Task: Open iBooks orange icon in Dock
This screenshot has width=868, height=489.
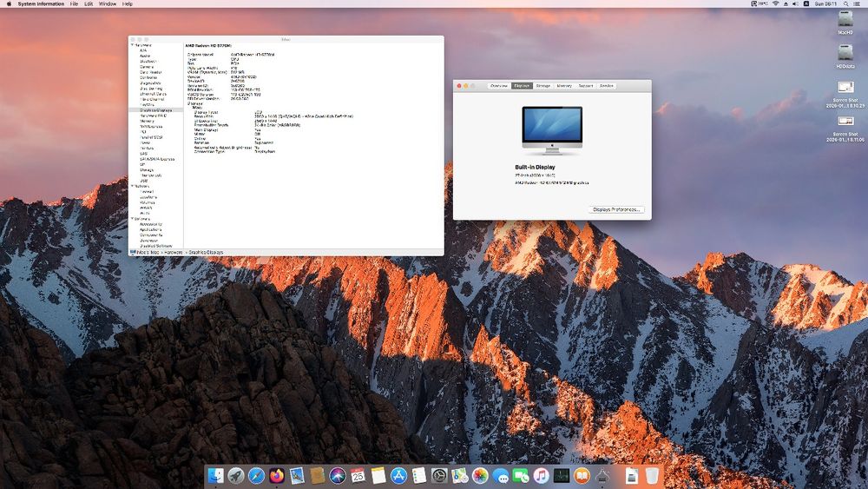Action: pos(582,475)
